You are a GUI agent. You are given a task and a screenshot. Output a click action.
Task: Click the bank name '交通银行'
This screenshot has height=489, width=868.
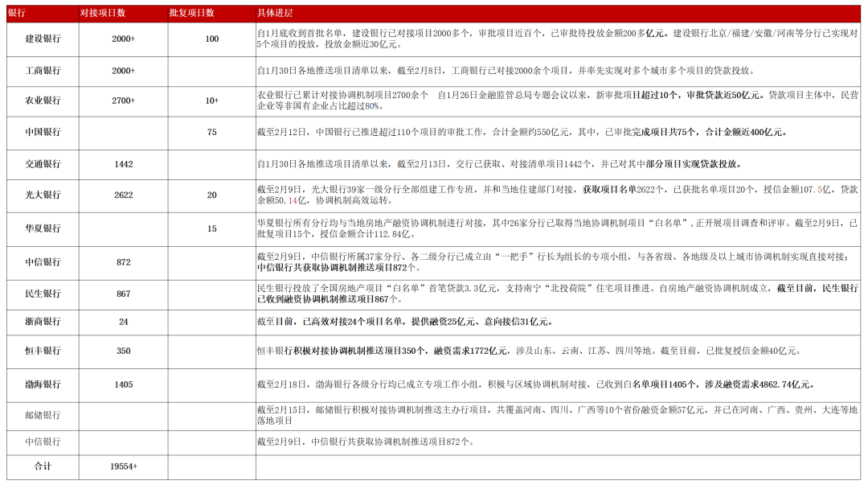[x=43, y=165]
